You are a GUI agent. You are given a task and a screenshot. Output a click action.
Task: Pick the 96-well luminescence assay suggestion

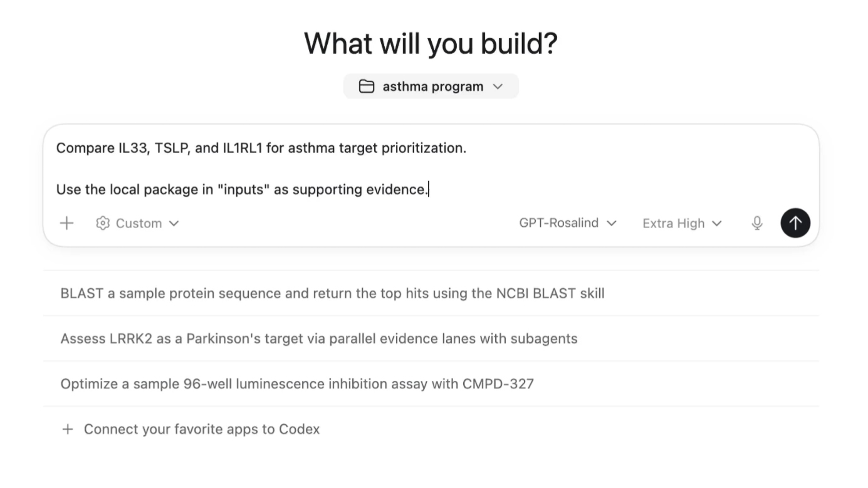coord(297,384)
